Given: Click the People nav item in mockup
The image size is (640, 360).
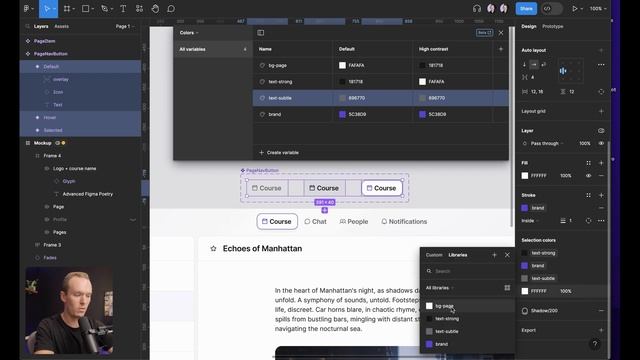Looking at the screenshot, I should pyautogui.click(x=353, y=222).
